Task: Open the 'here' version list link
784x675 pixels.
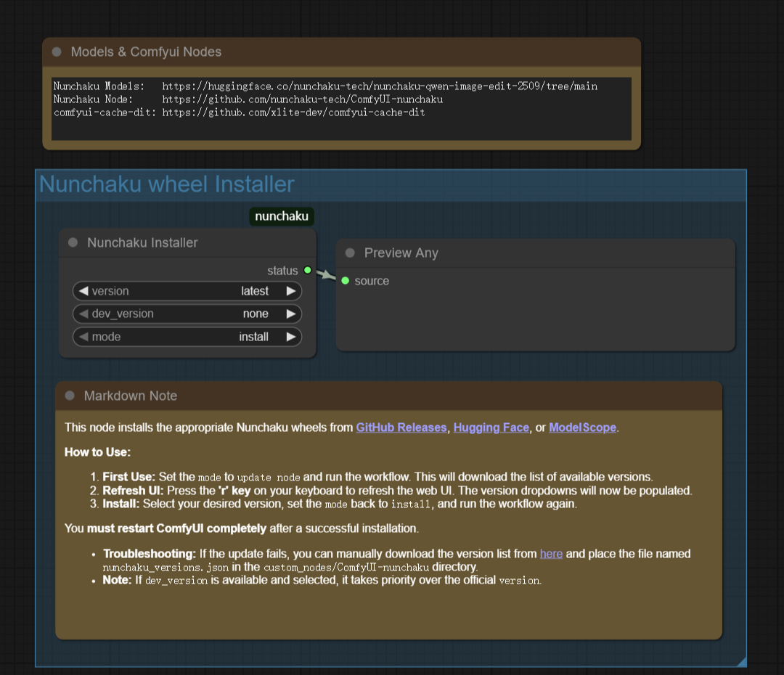Action: (551, 554)
